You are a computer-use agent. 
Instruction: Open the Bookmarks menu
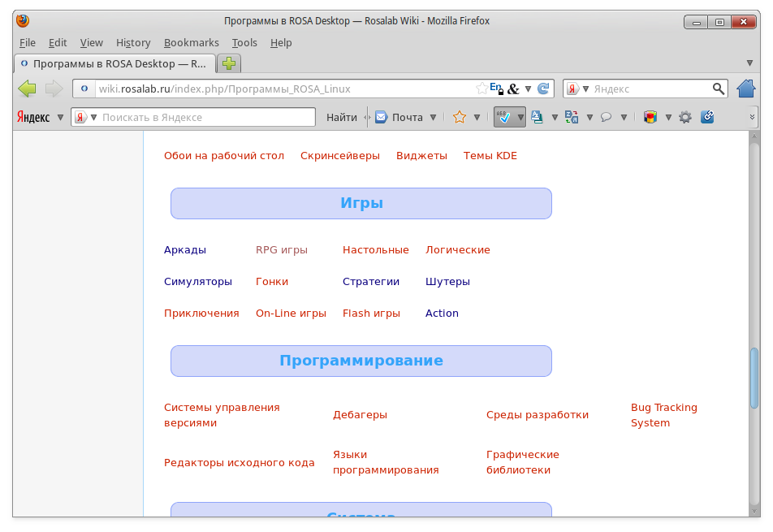coord(191,42)
